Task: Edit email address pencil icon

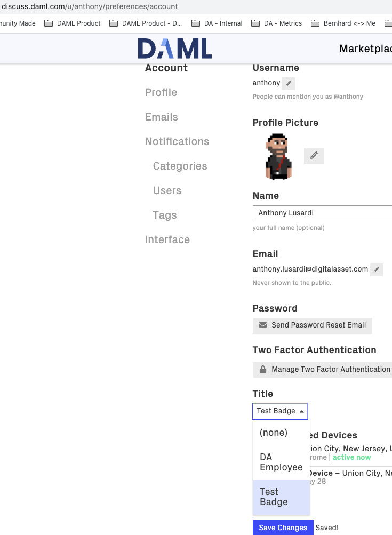Action: tap(377, 269)
